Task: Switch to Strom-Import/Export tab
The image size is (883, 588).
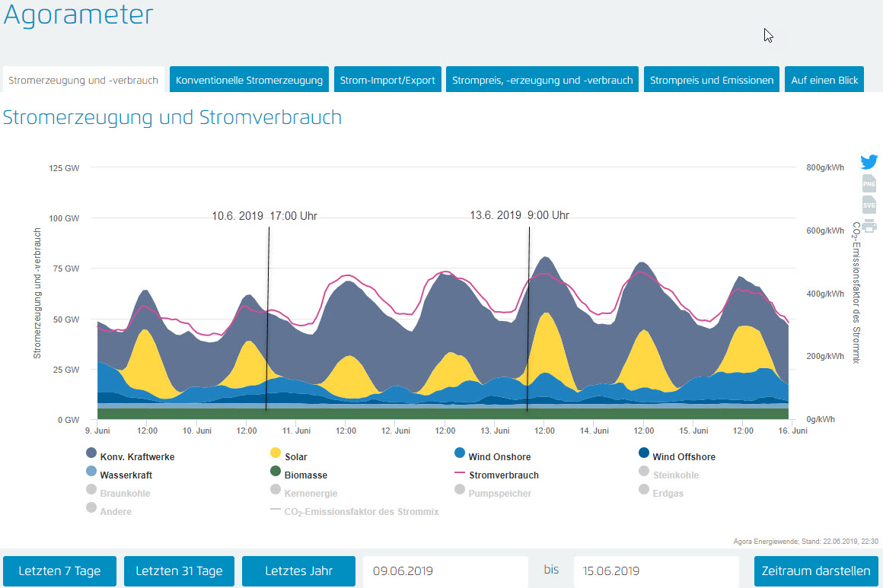Action: coord(387,80)
